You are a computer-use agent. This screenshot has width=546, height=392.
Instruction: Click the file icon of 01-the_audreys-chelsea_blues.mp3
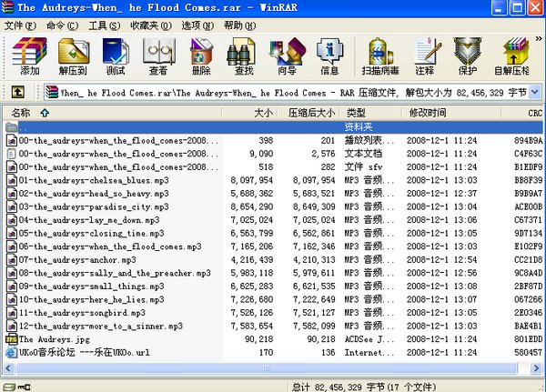point(12,180)
